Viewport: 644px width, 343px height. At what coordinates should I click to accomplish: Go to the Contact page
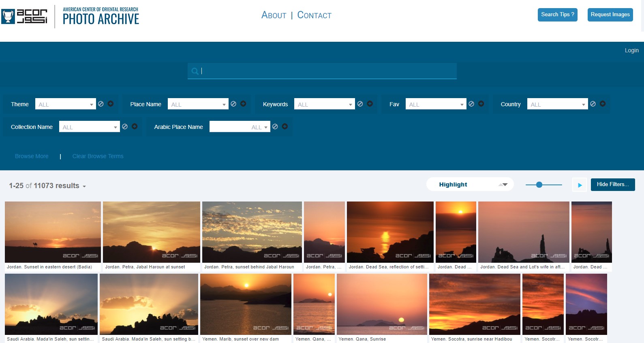coord(314,15)
